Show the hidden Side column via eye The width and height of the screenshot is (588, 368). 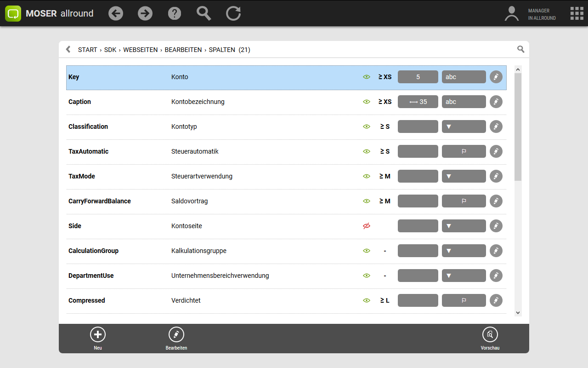367,226
